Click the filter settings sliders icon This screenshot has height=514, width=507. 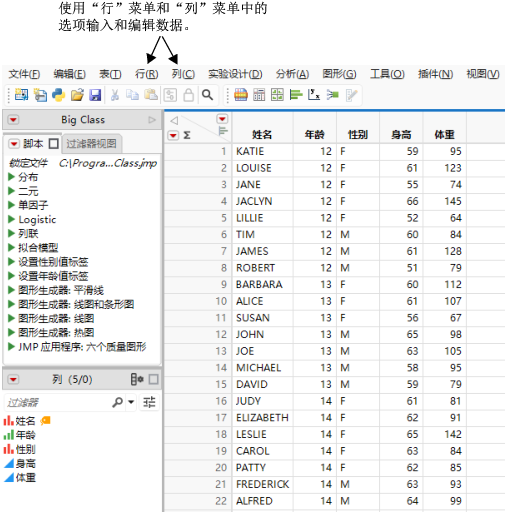click(149, 402)
